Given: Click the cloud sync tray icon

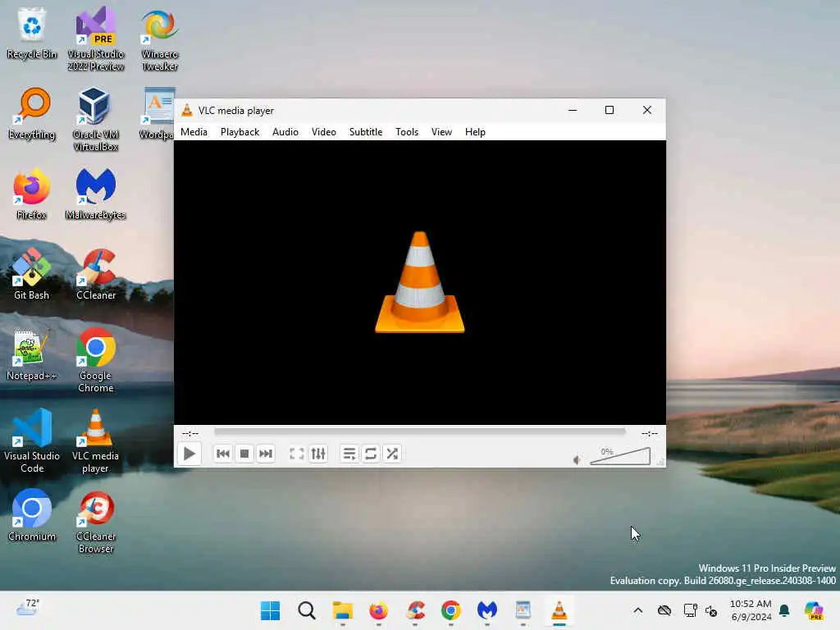Looking at the screenshot, I should [x=664, y=610].
